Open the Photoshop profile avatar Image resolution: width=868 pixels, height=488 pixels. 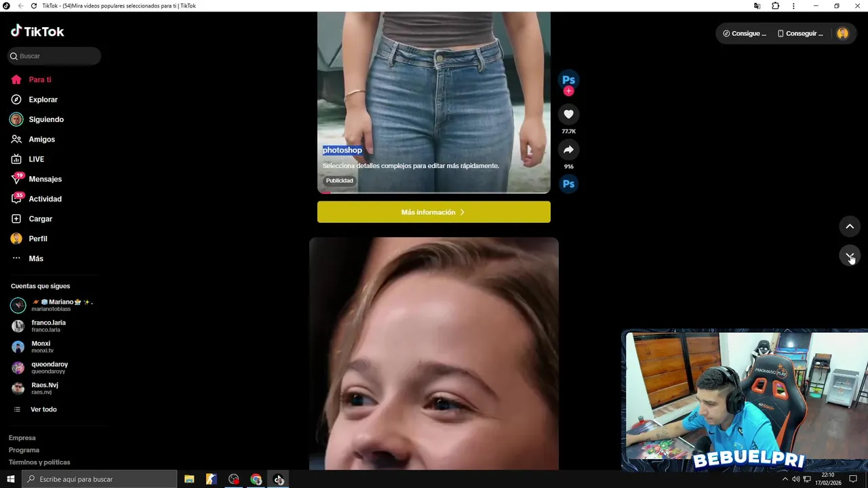(568, 80)
